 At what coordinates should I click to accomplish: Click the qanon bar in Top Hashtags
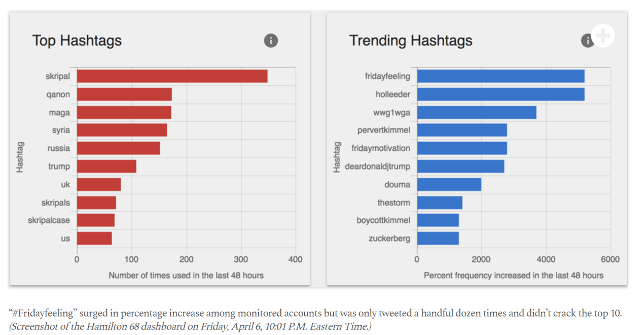click(124, 94)
